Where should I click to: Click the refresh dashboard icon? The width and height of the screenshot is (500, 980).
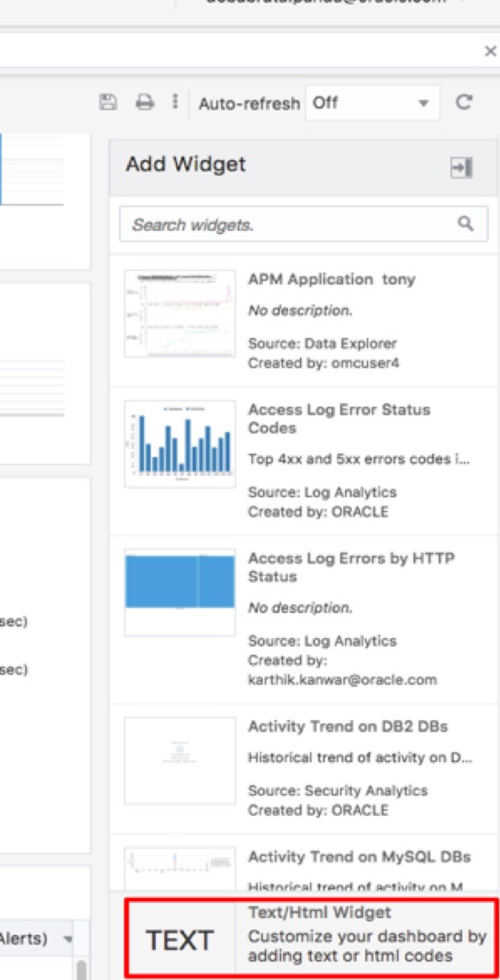[x=464, y=102]
